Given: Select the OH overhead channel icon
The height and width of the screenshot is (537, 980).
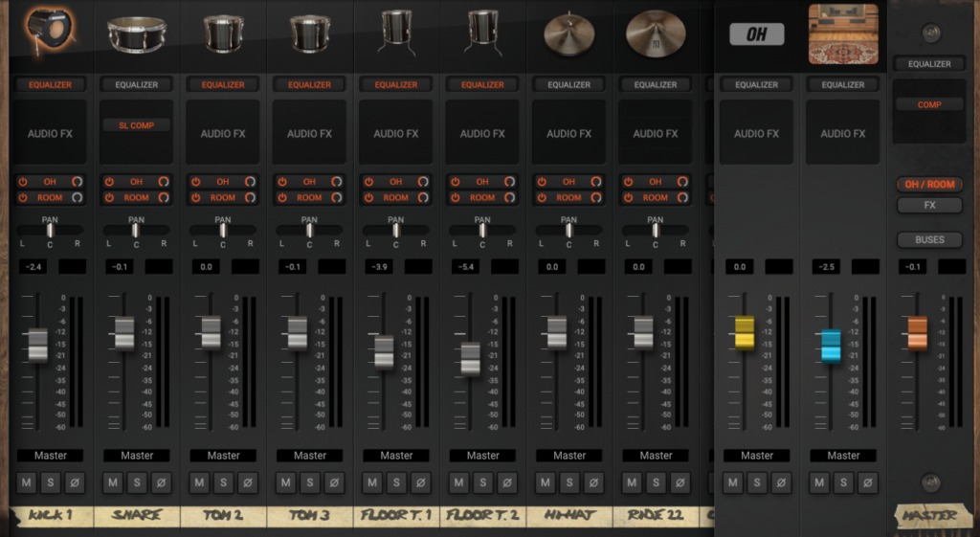Looking at the screenshot, I should click(x=756, y=34).
